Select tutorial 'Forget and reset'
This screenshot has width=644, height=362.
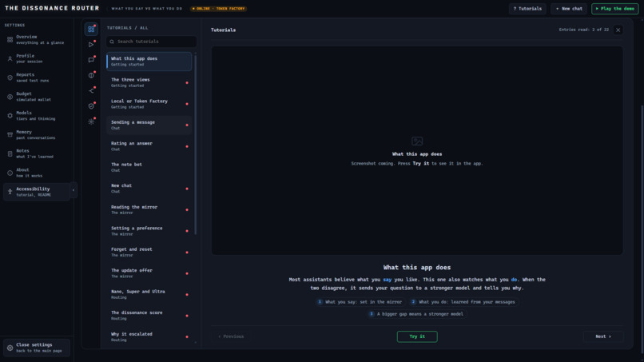(x=149, y=253)
